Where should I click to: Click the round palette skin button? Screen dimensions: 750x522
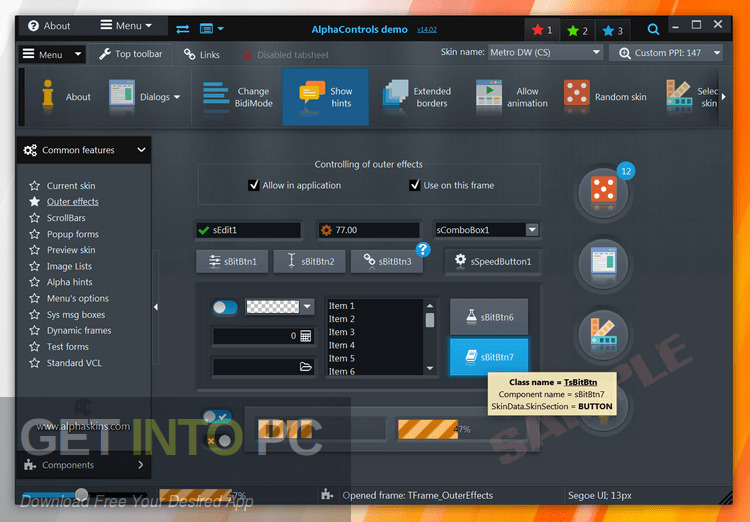tap(603, 333)
